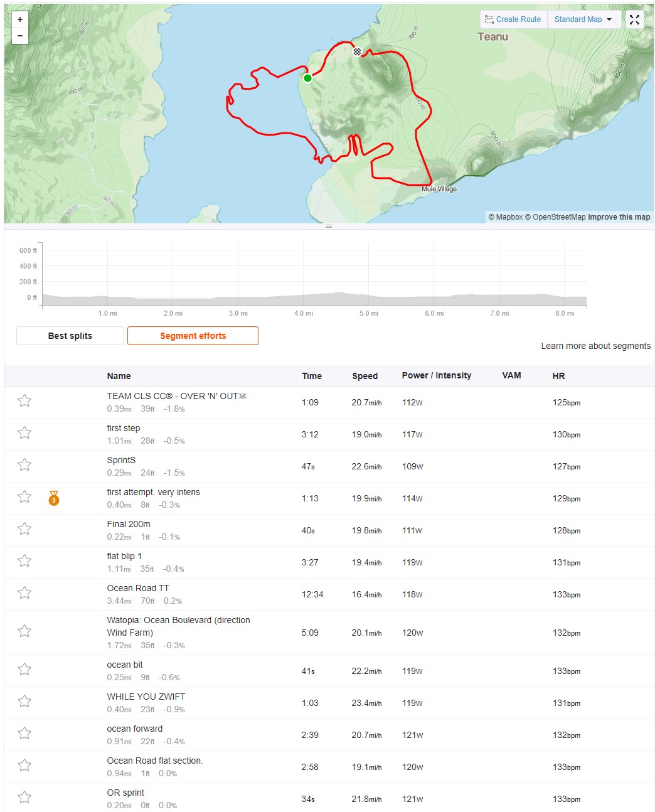The height and width of the screenshot is (812, 655).
Task: Open the Final 200m segment
Action: click(129, 524)
